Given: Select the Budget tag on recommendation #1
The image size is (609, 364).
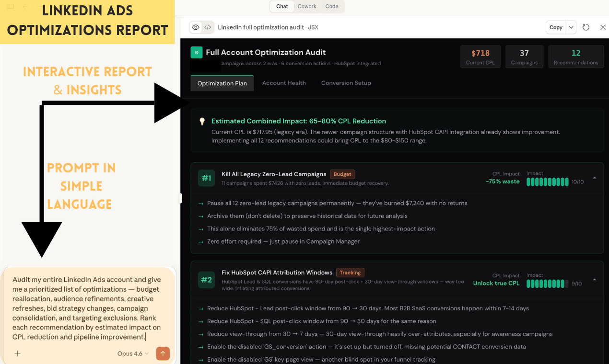Looking at the screenshot, I should (x=342, y=174).
